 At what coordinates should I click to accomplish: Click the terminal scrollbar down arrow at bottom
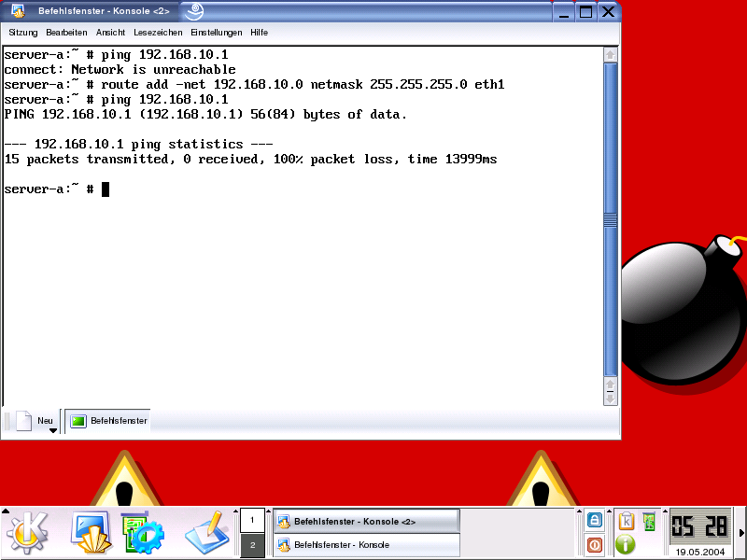[611, 398]
